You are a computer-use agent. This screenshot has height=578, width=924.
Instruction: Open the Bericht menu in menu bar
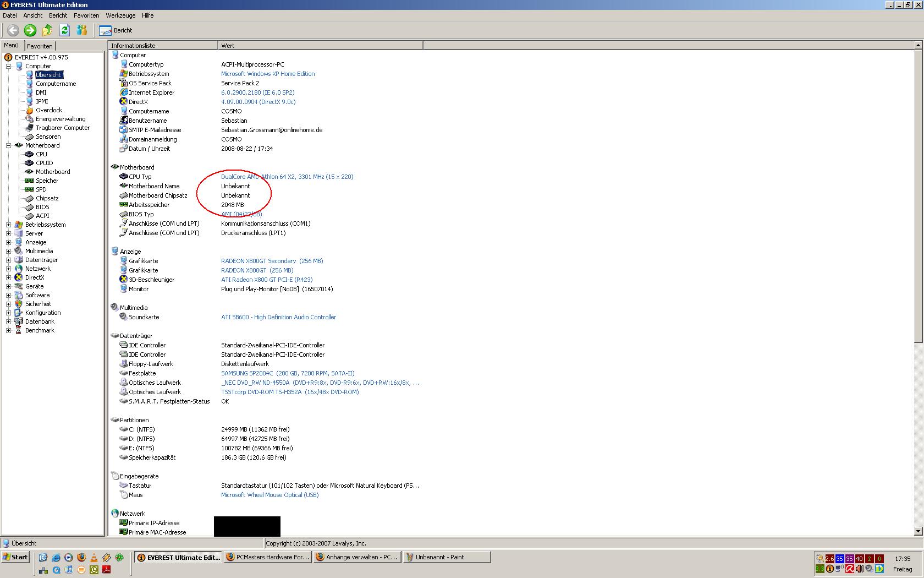pos(58,15)
